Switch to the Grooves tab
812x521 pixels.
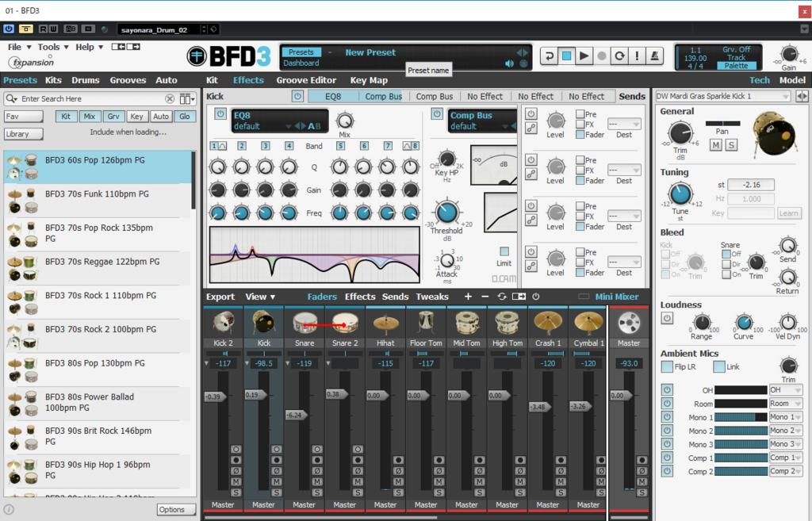click(128, 80)
